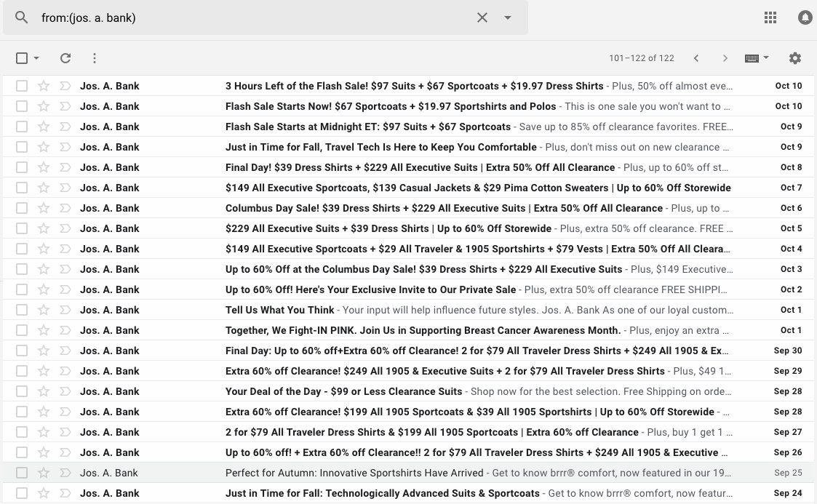Select the Flash Sale Starts Now email checkbox

21,106
